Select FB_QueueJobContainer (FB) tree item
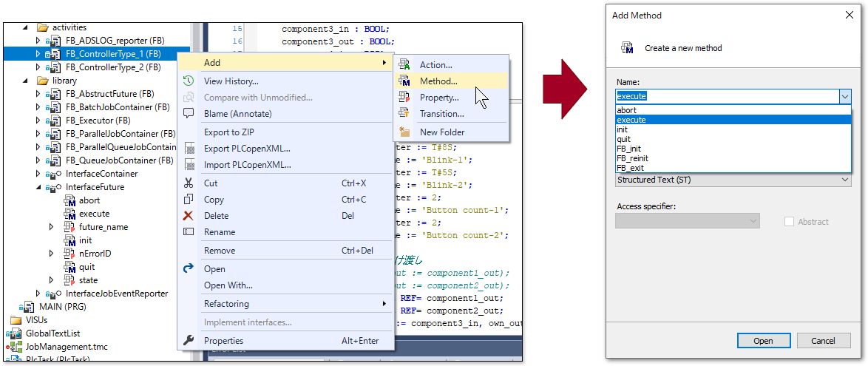 click(x=119, y=160)
